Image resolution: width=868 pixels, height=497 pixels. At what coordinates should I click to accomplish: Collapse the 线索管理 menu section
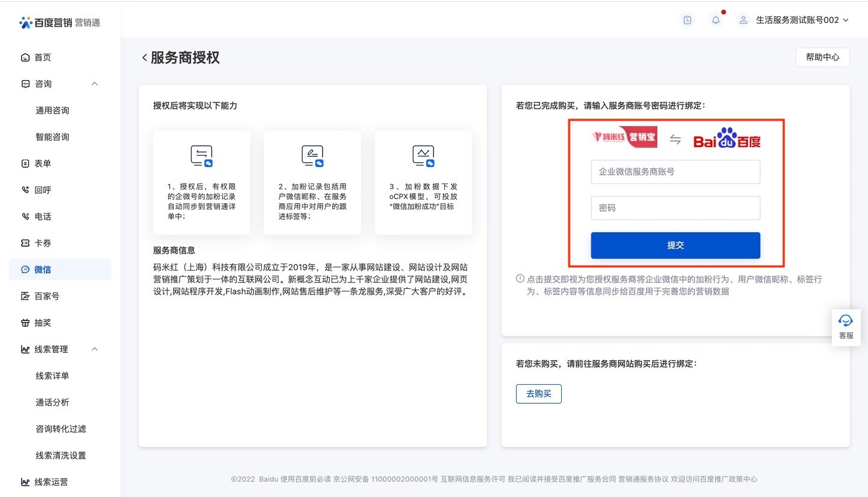[95, 349]
